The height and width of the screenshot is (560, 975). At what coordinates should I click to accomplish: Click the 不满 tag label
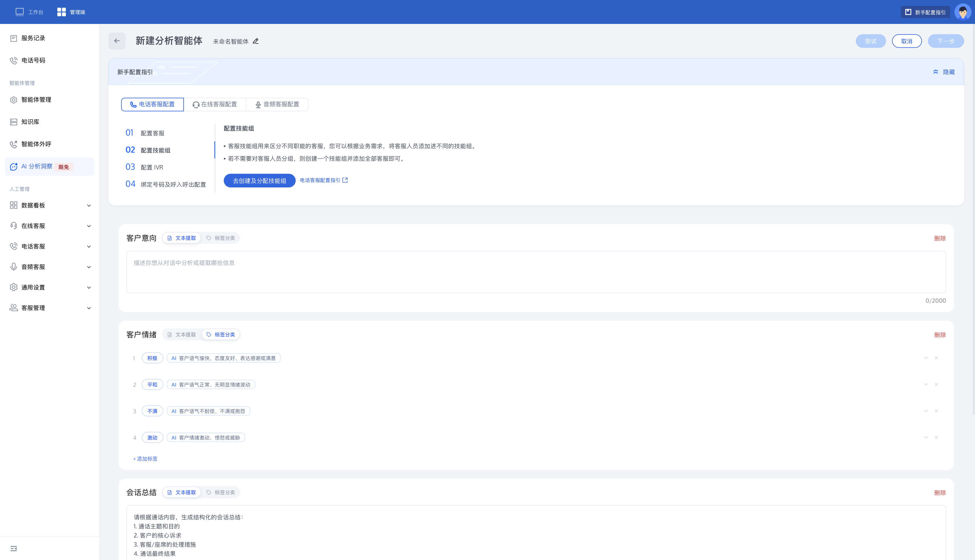153,411
